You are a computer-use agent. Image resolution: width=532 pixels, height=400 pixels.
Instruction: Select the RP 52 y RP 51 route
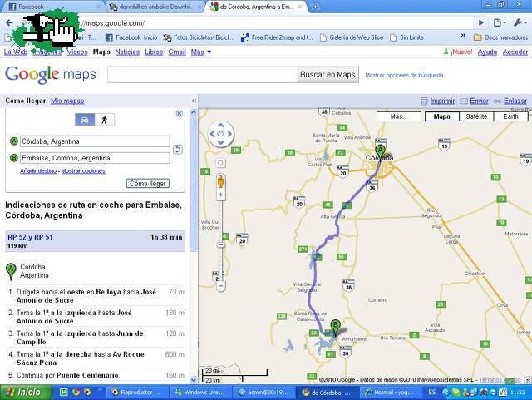(x=95, y=241)
